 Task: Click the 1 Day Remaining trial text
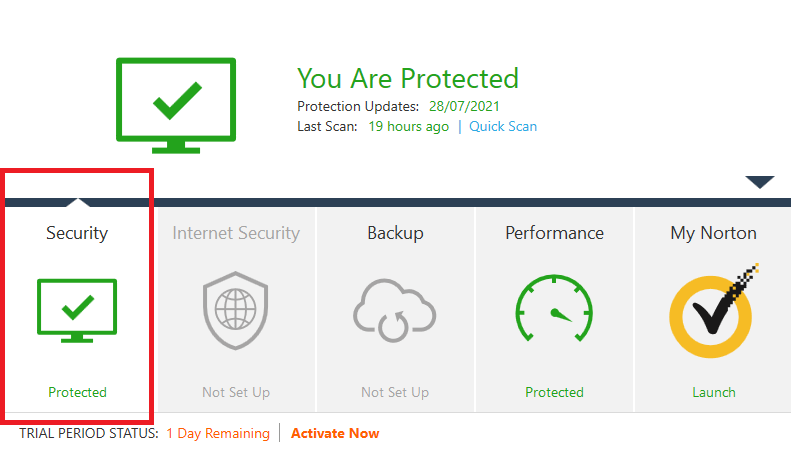[218, 433]
